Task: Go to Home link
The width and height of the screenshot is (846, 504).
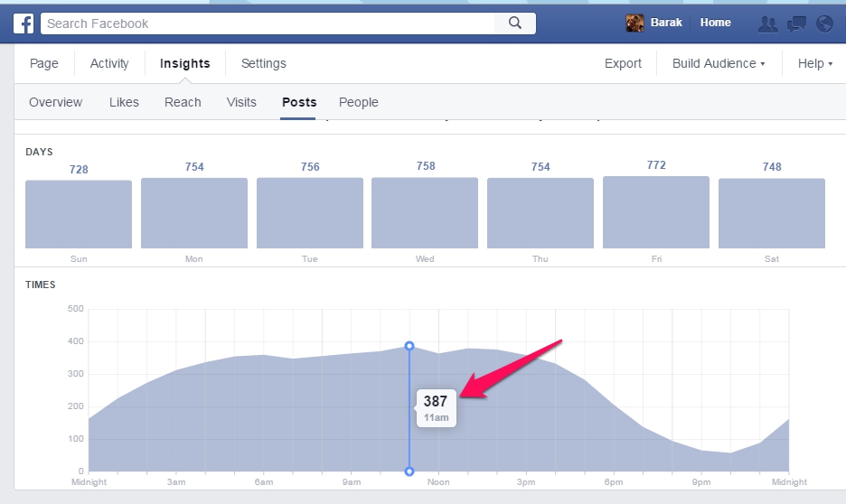Action: pyautogui.click(x=715, y=23)
